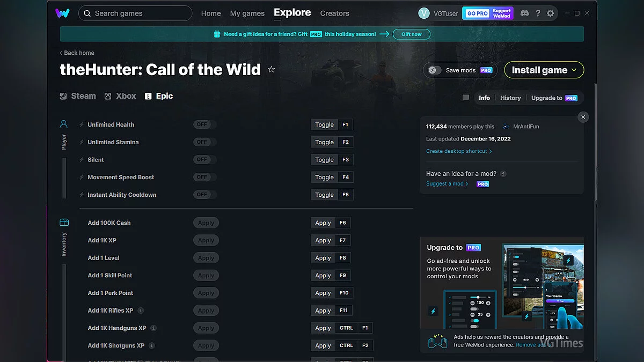This screenshot has height=362, width=644.
Task: Click the Support WeMod button
Action: pyautogui.click(x=502, y=13)
